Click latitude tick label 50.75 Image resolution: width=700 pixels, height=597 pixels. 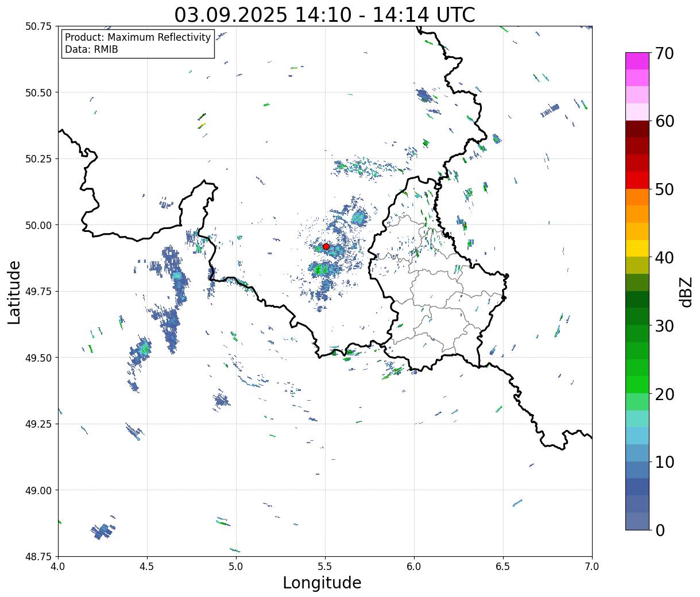point(38,26)
